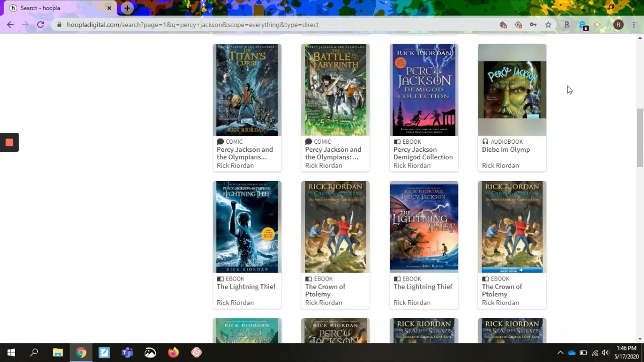Go back to the previous page
The width and height of the screenshot is (644, 362).
[x=10, y=25]
